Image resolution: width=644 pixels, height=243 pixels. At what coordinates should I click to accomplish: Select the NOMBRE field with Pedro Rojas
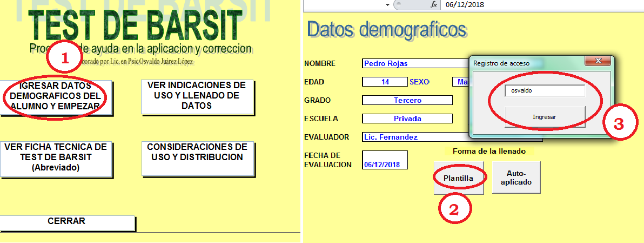pyautogui.click(x=415, y=64)
